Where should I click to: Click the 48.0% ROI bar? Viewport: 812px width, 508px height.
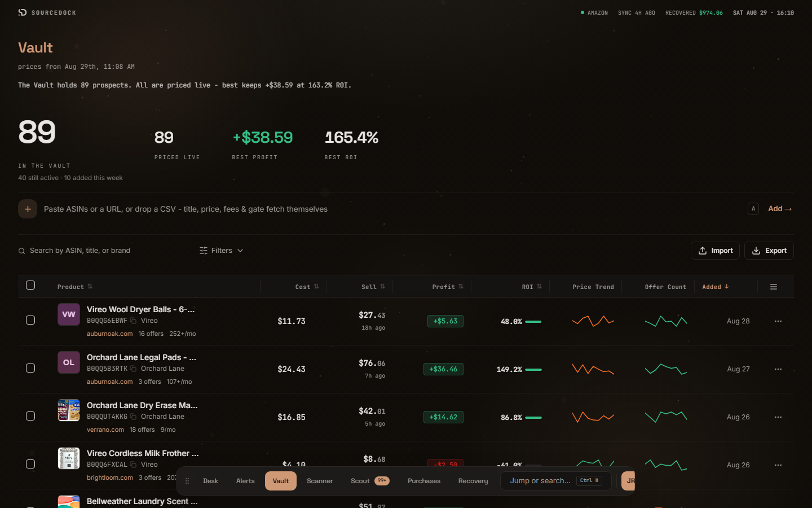pos(533,322)
